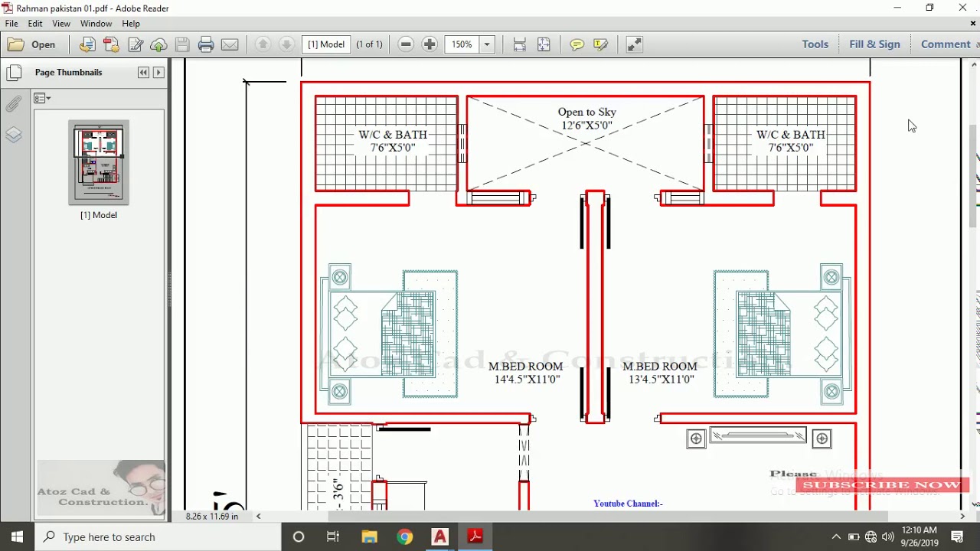Click the save file floppy icon

point(182,44)
